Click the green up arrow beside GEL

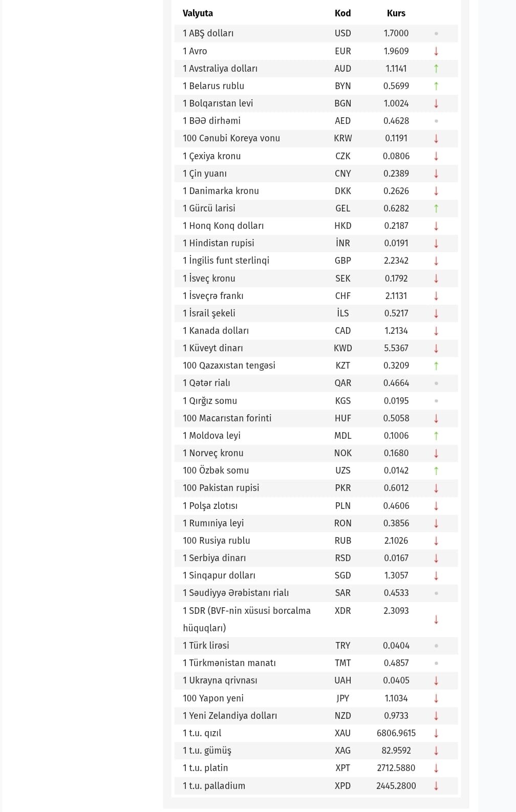coord(436,208)
